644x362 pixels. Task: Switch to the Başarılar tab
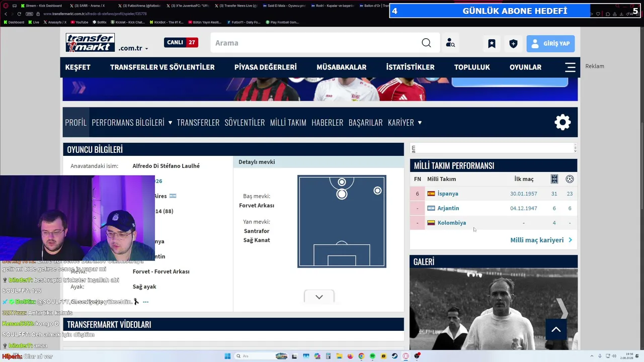366,122
